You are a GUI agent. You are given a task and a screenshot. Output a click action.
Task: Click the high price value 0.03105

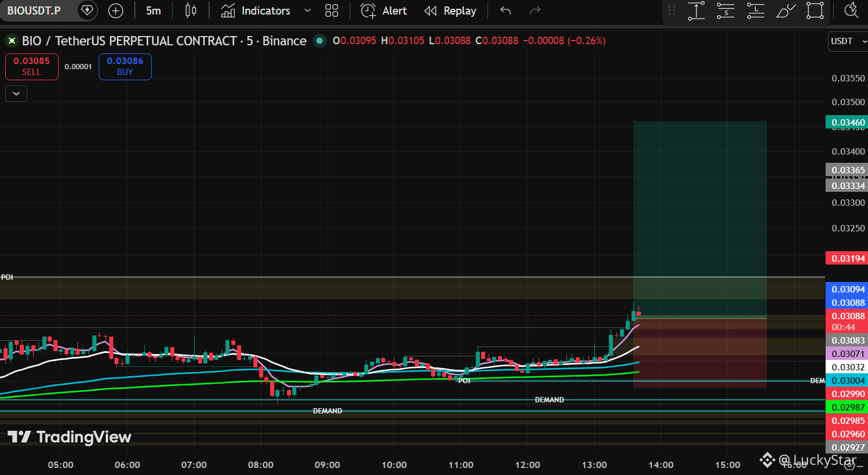click(406, 41)
